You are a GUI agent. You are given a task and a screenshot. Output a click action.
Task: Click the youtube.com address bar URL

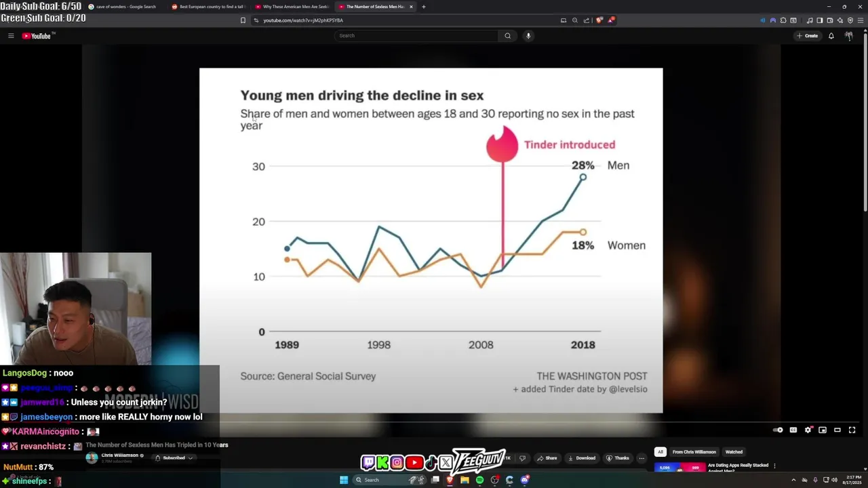coord(303,20)
